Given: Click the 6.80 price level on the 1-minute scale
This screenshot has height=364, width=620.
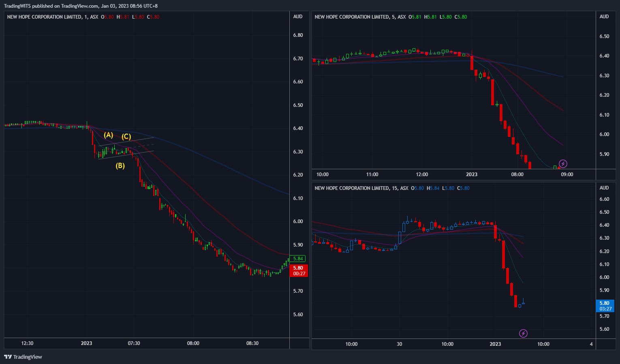Looking at the screenshot, I should click(x=298, y=35).
